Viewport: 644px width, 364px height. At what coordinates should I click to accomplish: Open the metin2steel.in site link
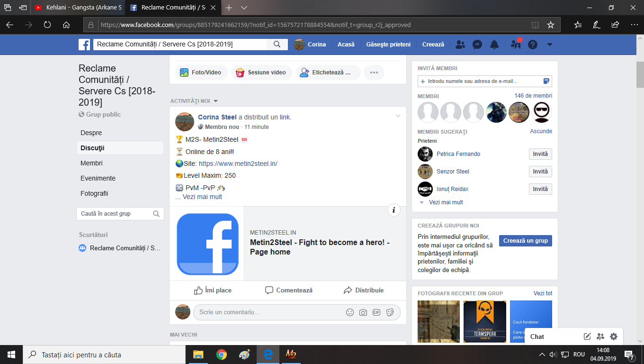pos(238,164)
